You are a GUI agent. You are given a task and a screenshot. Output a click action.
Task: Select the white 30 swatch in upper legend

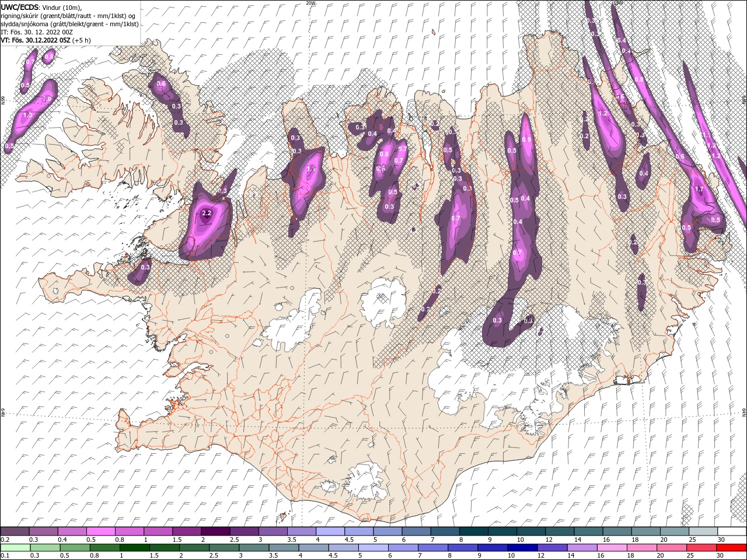coord(732,531)
